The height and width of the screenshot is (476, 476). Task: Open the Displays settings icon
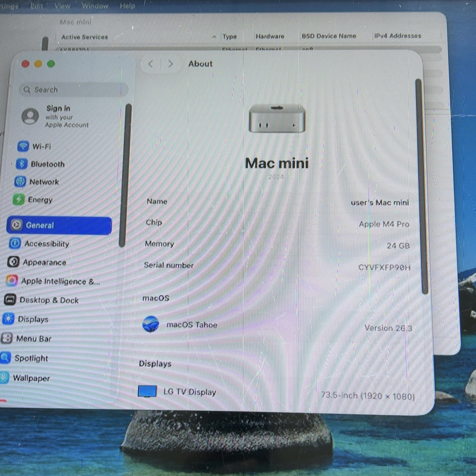click(x=8, y=319)
